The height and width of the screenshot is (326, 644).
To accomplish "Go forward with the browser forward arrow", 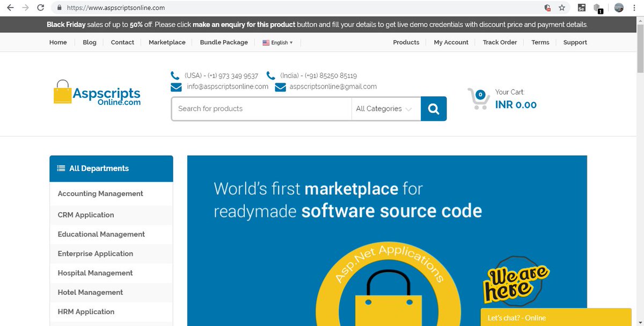I will 25,8.
